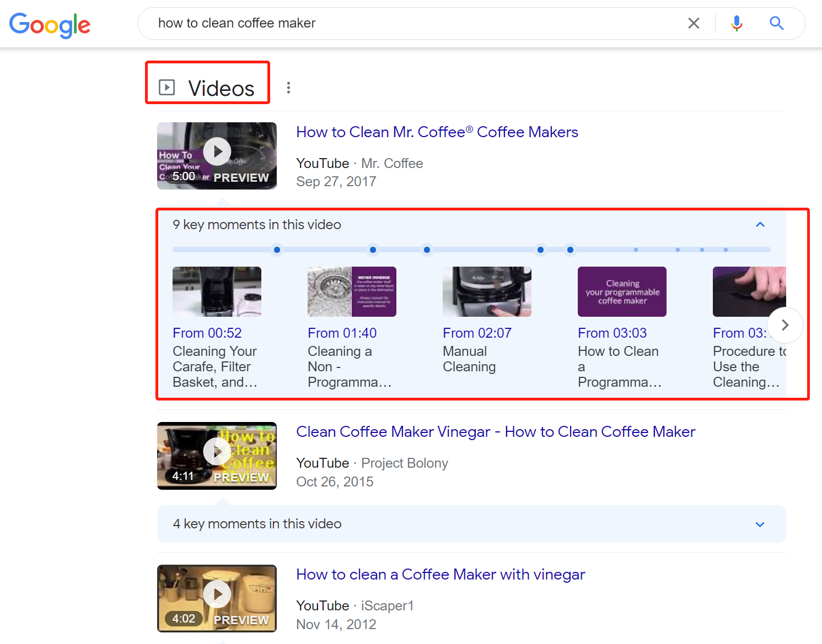Open the From 03:03 moment thumbnail
822x644 pixels.
point(622,291)
